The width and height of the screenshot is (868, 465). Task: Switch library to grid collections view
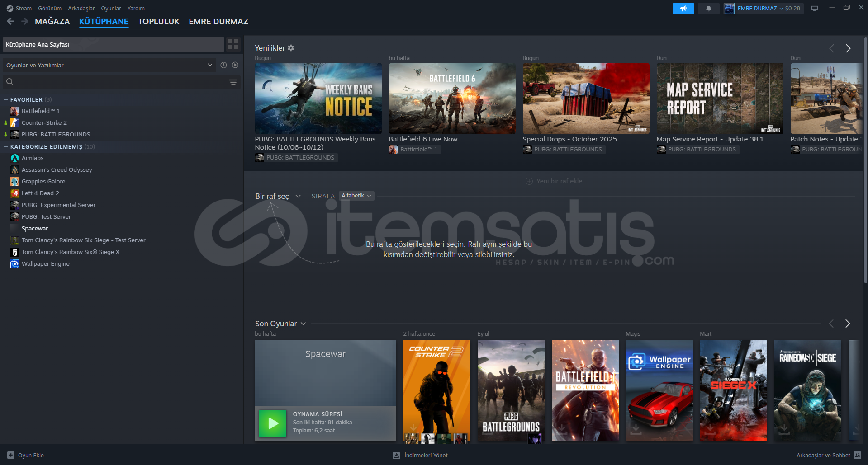click(x=233, y=44)
